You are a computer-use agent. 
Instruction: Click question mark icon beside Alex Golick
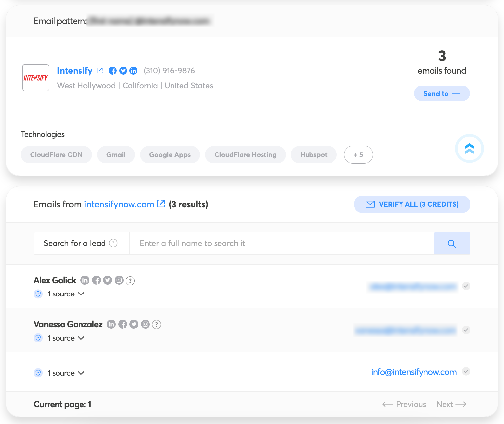click(130, 281)
